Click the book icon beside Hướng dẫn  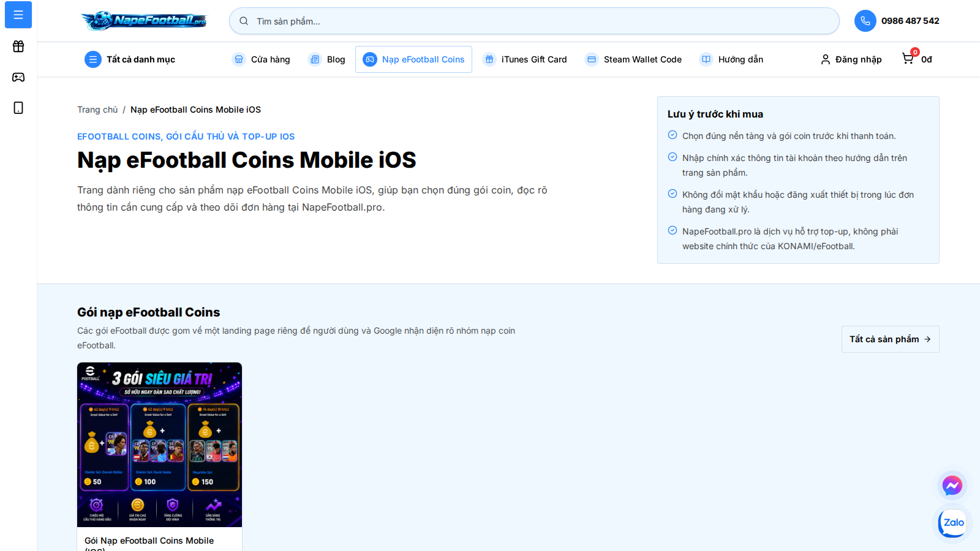point(706,59)
